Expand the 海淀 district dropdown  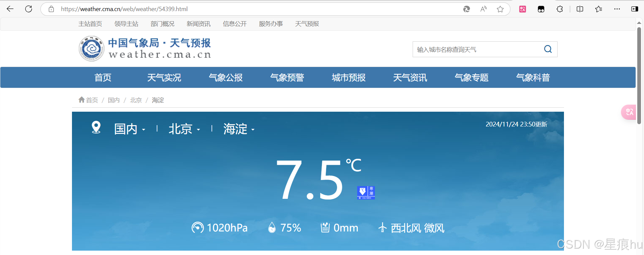(x=239, y=129)
